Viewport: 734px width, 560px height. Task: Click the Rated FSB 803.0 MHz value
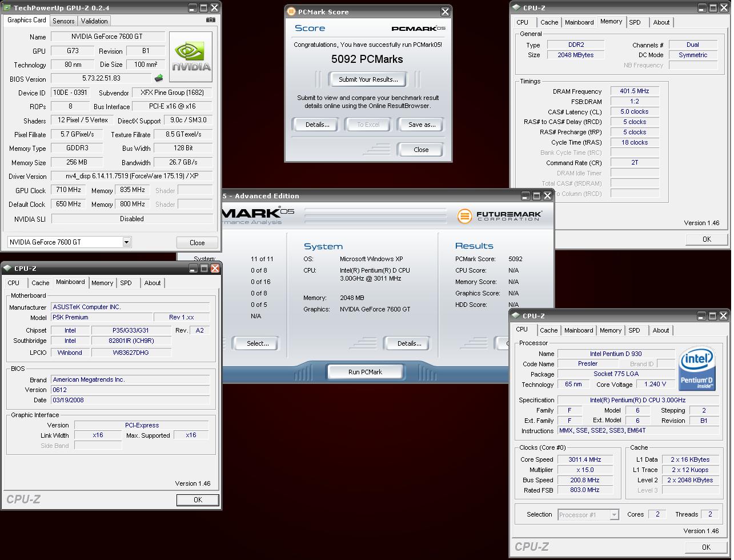[x=585, y=490]
